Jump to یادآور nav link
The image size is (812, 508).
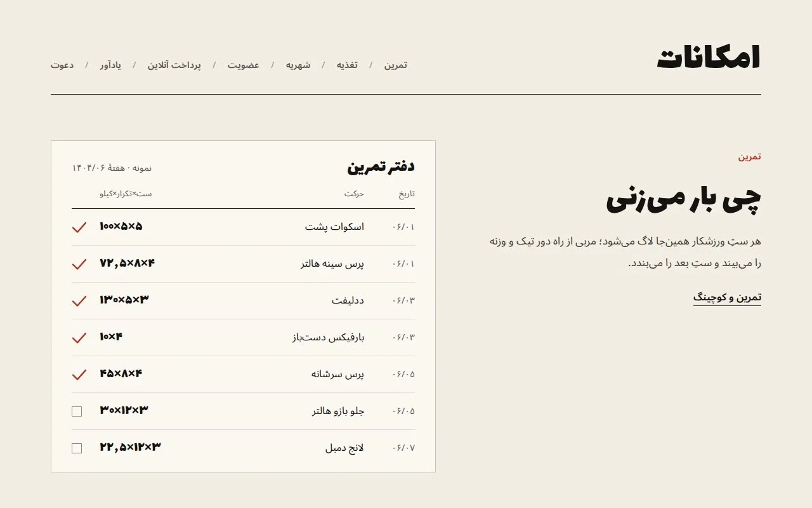click(110, 65)
